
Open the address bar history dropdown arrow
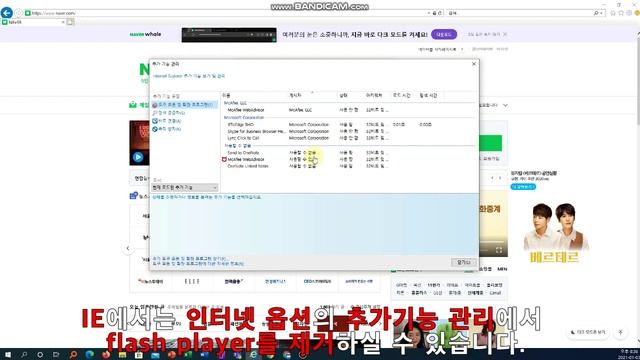429,13
